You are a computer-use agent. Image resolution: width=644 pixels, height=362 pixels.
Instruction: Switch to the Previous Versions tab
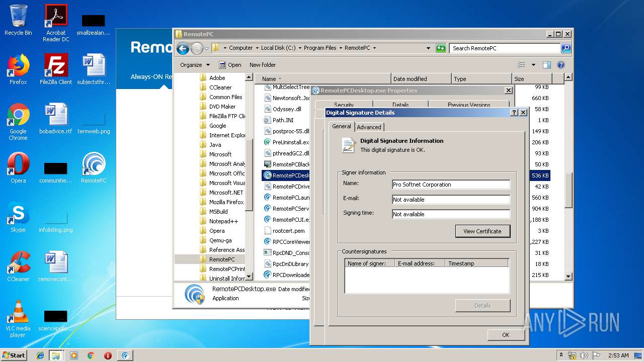pos(469,105)
